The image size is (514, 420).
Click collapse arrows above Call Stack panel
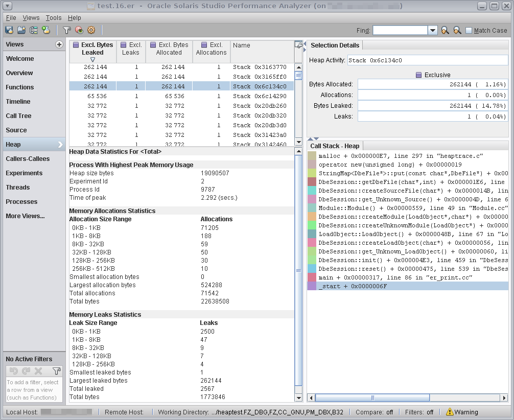pyautogui.click(x=313, y=138)
